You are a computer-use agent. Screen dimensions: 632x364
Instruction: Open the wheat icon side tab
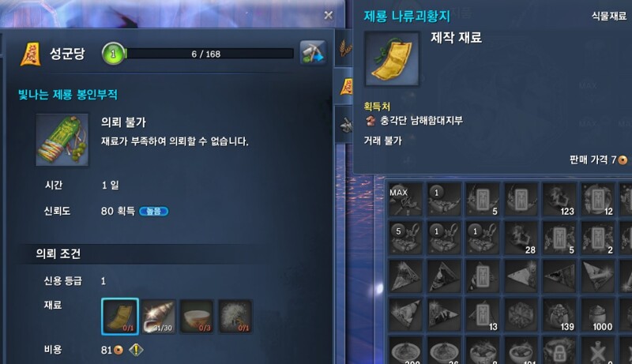pyautogui.click(x=344, y=48)
